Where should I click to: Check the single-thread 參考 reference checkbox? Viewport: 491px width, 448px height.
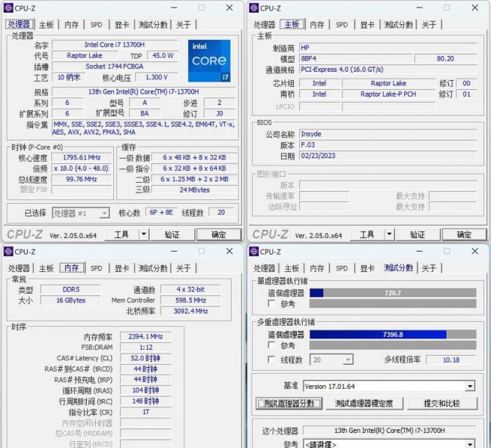(271, 303)
